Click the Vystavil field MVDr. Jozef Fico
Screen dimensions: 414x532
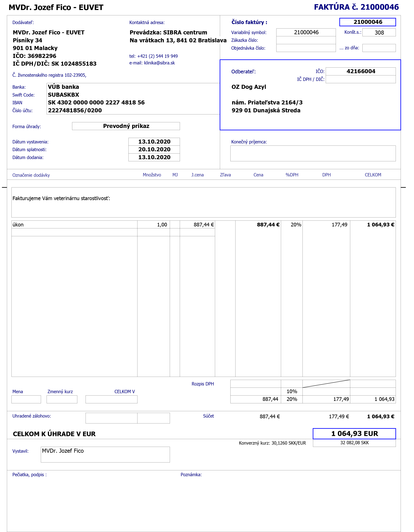pos(105,454)
